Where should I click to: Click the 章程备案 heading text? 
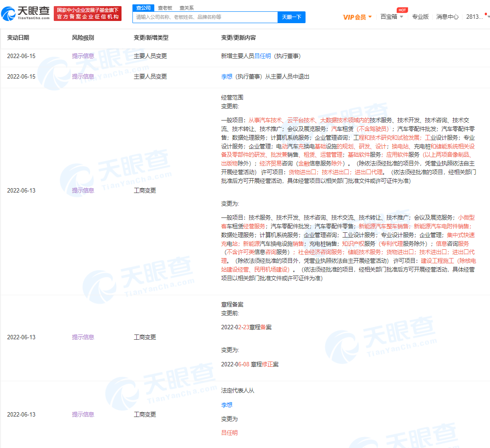(x=232, y=304)
